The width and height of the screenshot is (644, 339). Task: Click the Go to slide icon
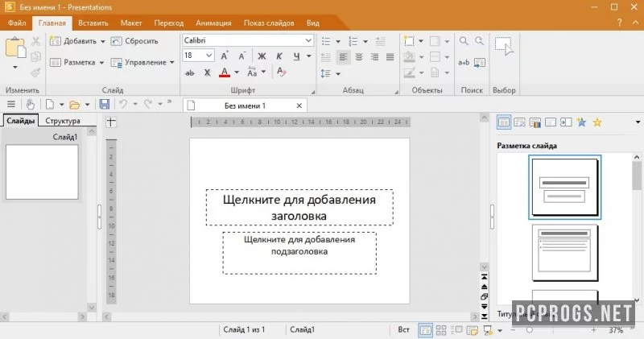point(480,63)
